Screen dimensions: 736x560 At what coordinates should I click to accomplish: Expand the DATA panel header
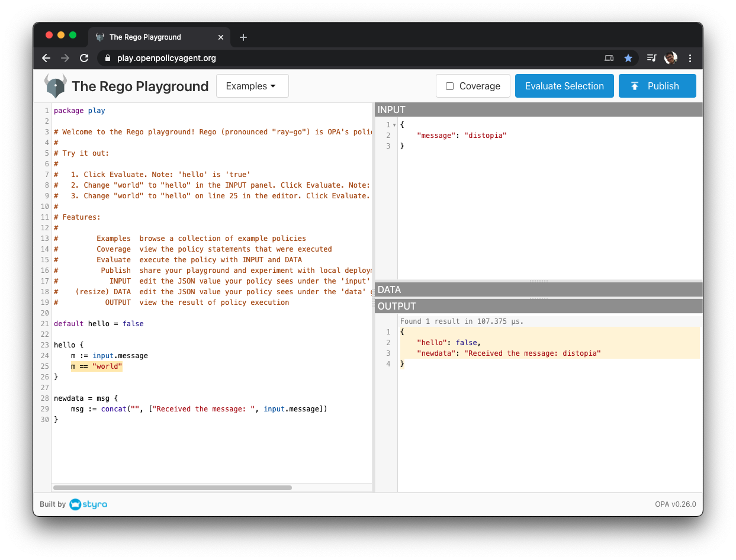coord(539,289)
